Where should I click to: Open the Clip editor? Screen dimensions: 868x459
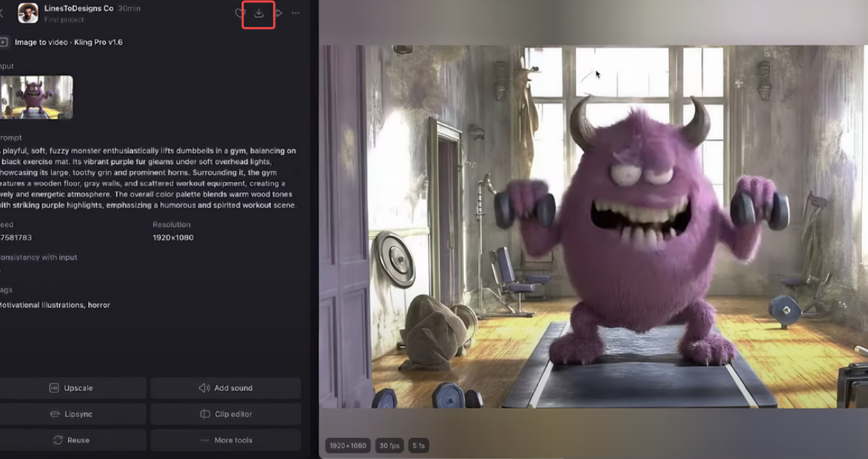click(x=226, y=413)
